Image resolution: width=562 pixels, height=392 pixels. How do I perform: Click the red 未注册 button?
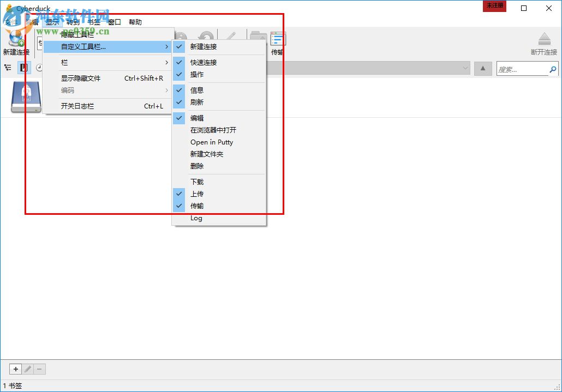tap(495, 6)
